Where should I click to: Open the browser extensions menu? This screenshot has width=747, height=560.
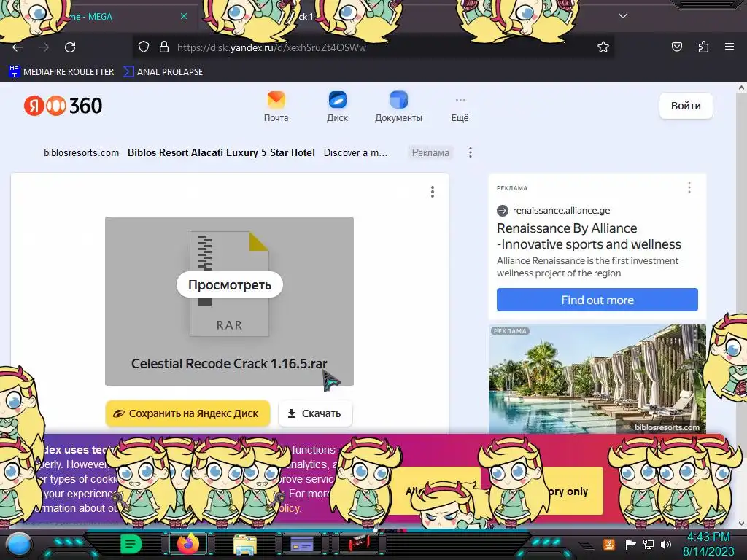pos(703,47)
